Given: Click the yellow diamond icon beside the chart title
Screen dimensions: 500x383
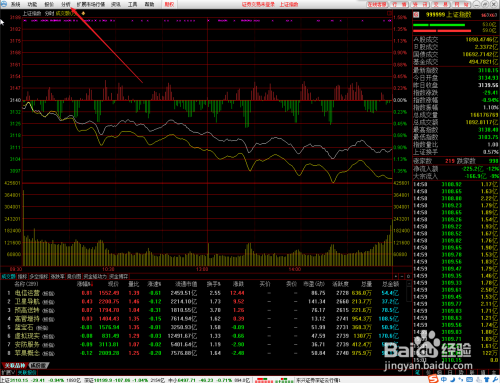Looking at the screenshot, I should click(x=83, y=13).
